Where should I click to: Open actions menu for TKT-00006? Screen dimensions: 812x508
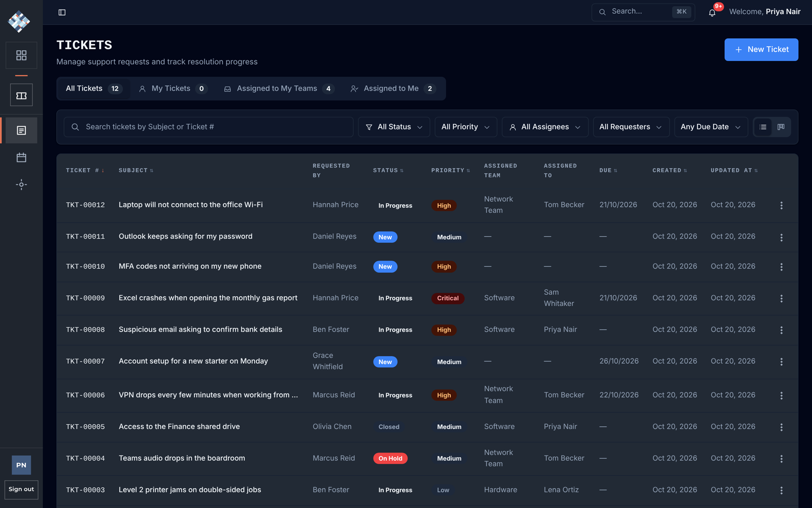pyautogui.click(x=782, y=395)
